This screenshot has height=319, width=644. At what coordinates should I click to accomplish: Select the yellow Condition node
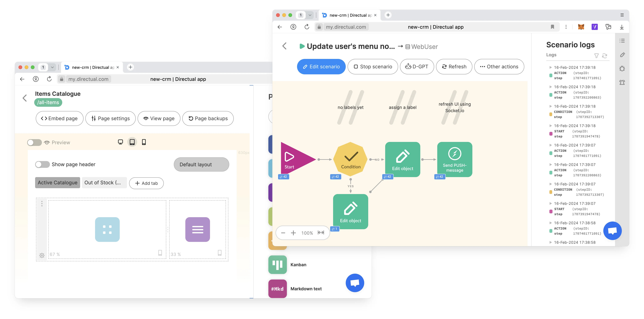pos(351,159)
